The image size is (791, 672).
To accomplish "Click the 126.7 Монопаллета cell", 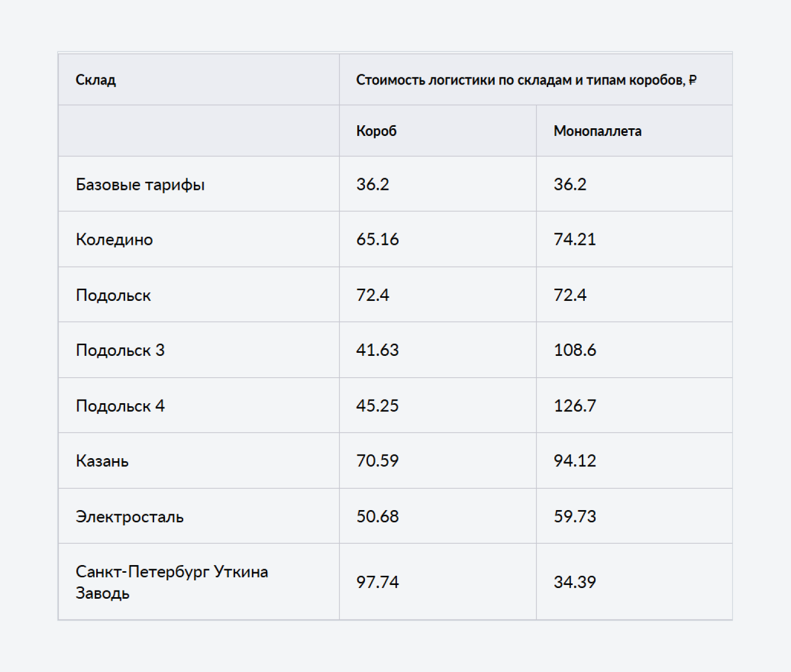I will [575, 406].
